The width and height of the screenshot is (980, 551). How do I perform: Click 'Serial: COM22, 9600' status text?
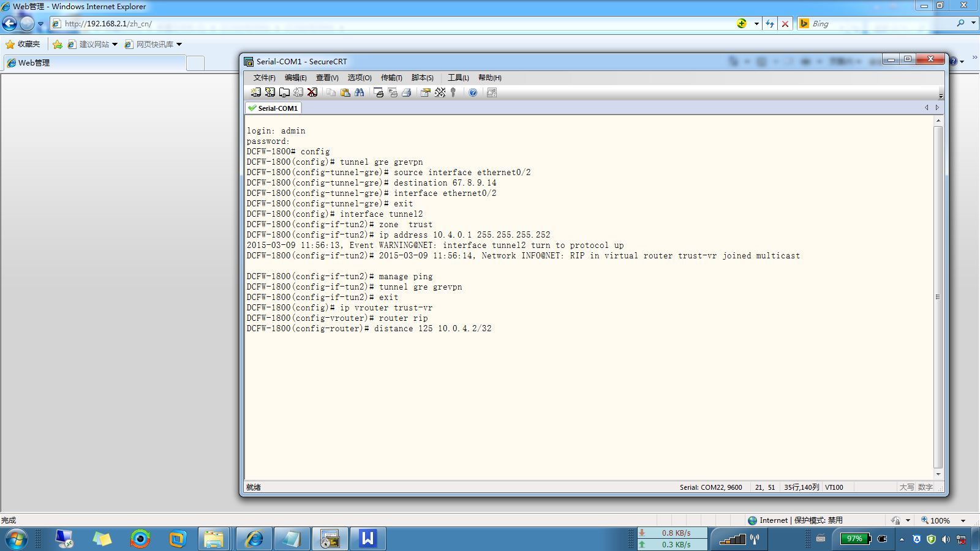pos(710,487)
